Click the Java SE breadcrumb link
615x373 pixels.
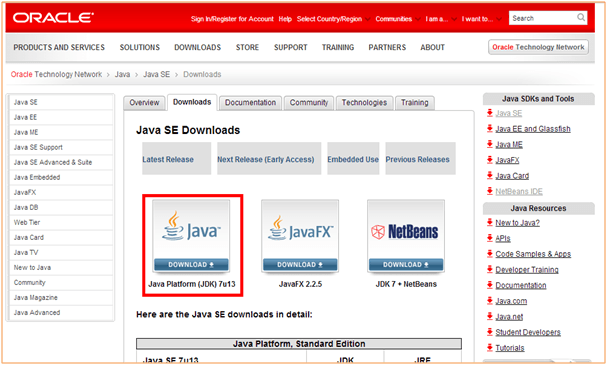click(156, 74)
